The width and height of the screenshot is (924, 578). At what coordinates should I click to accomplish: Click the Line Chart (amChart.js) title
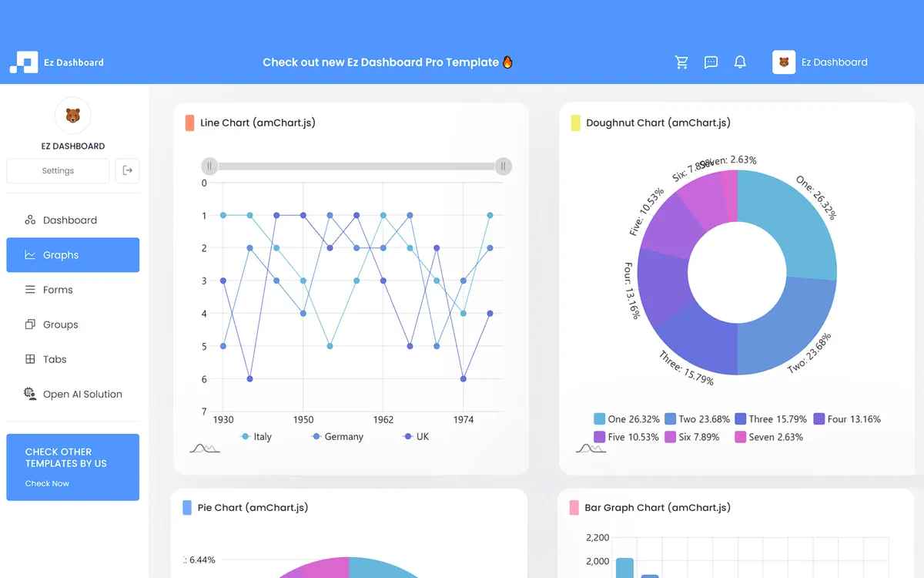(258, 123)
